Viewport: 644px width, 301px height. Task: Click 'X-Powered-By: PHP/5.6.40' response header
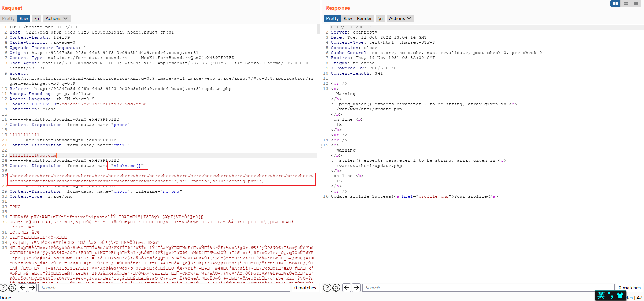tap(363, 68)
